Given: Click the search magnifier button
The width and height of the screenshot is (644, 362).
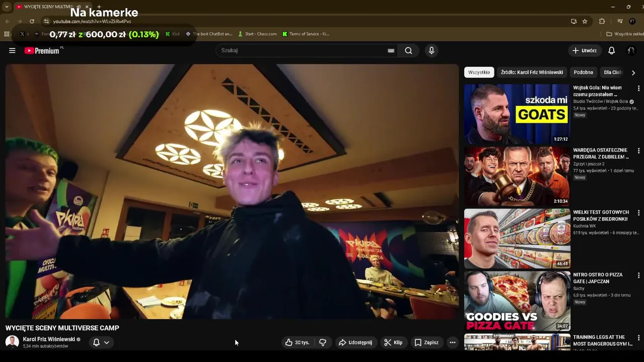Looking at the screenshot, I should tap(409, 50).
